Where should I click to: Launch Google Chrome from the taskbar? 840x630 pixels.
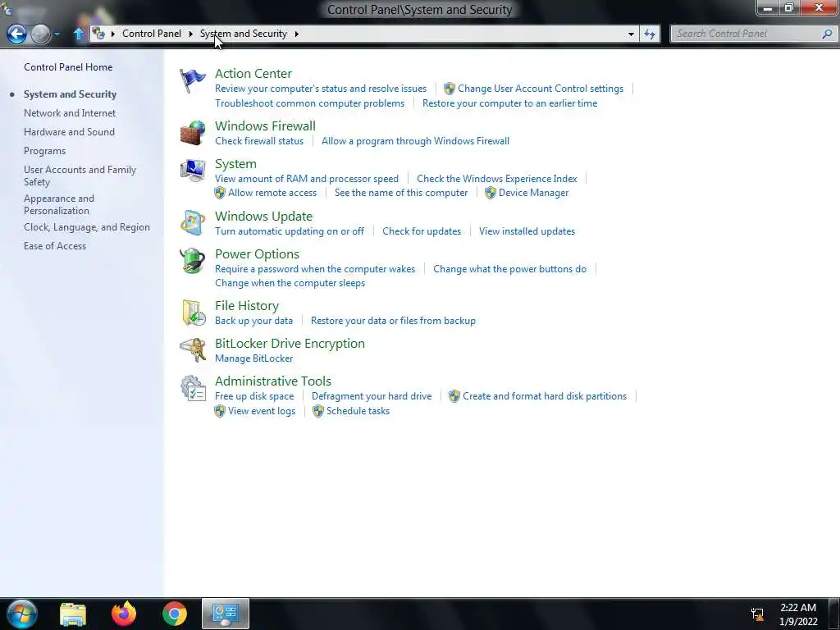coord(175,614)
